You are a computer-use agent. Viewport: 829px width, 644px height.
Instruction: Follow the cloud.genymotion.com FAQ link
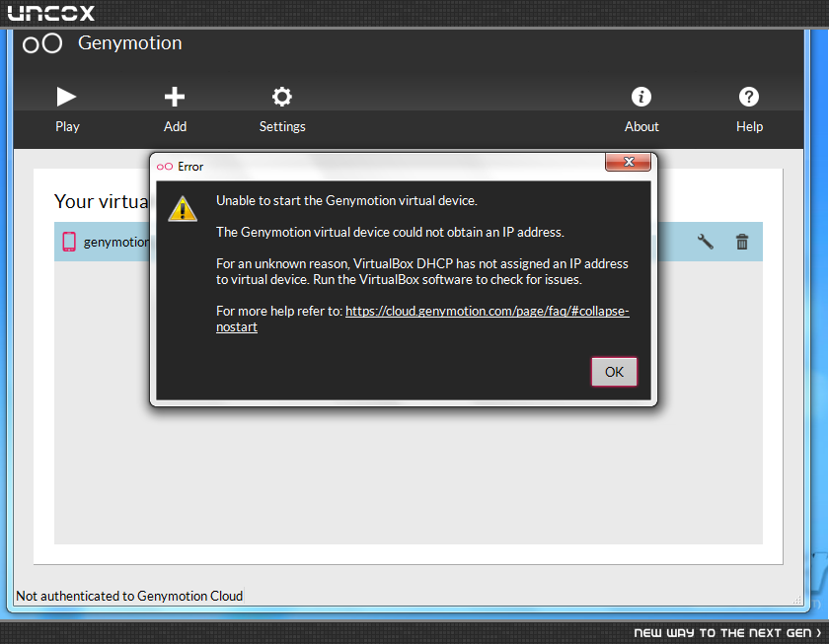pyautogui.click(x=422, y=319)
